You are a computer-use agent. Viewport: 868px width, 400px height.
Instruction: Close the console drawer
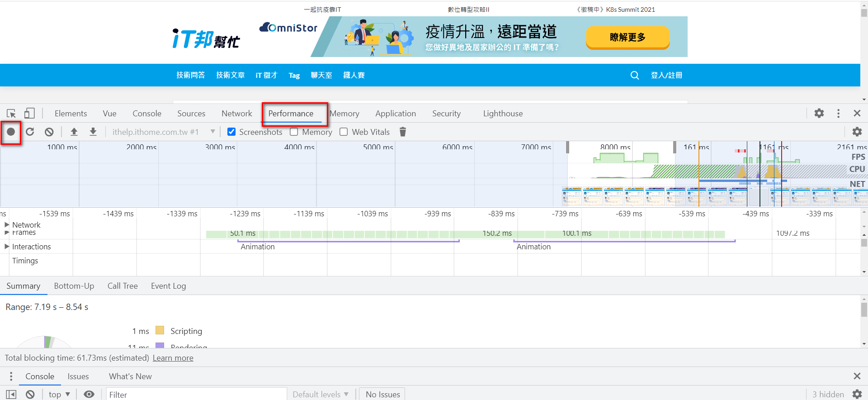click(x=857, y=376)
